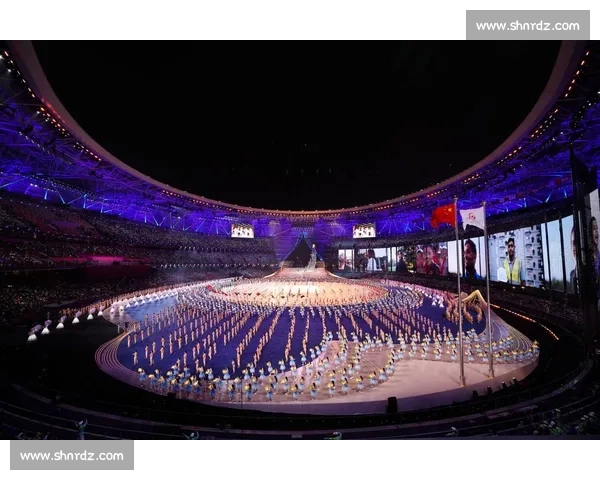Click the man's face left of the flagpoles
Screen dimensions: 600x480
pyautogui.click(x=471, y=258)
